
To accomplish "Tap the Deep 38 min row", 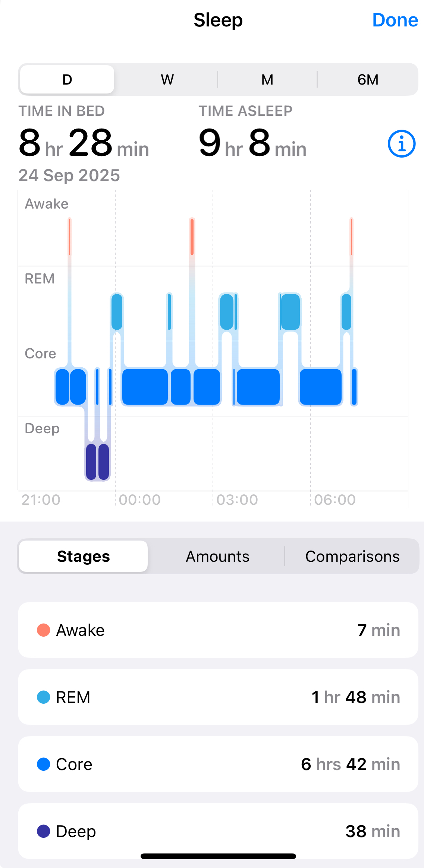I will [218, 831].
